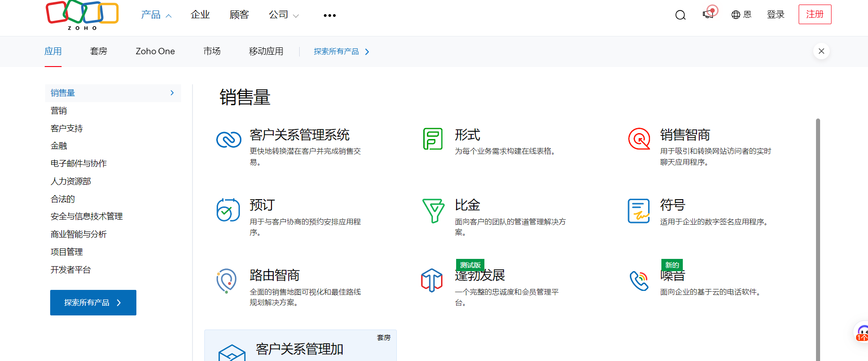Click the 适用于企业的数字签名应用程序 description
The width and height of the screenshot is (868, 361).
click(x=715, y=222)
